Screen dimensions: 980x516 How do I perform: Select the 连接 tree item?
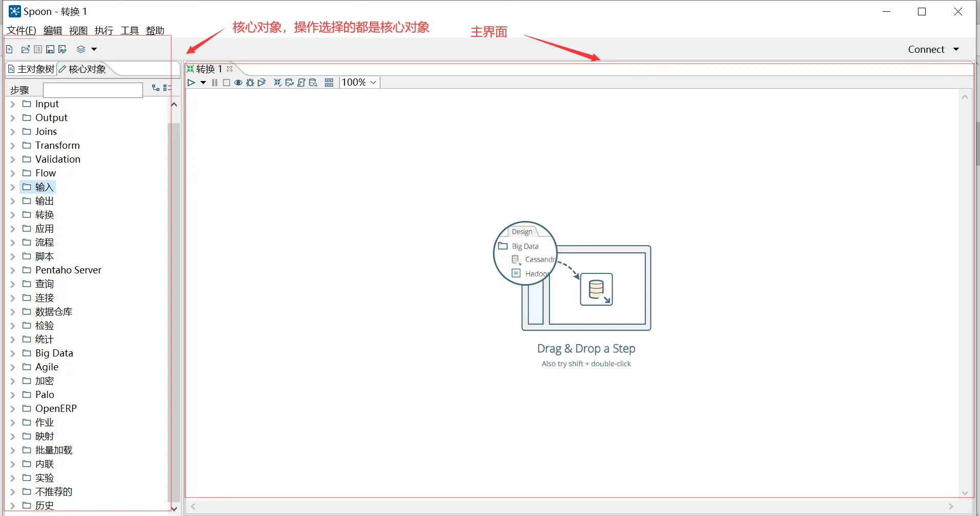click(45, 298)
